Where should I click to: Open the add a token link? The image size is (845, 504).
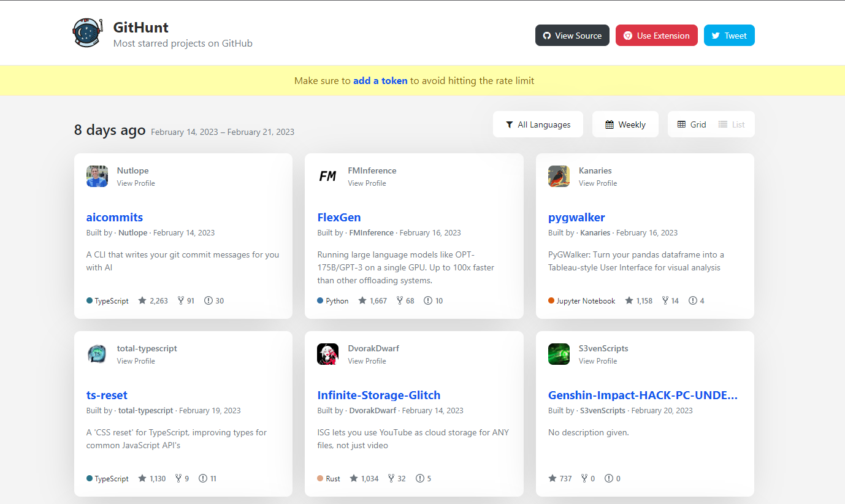380,80
